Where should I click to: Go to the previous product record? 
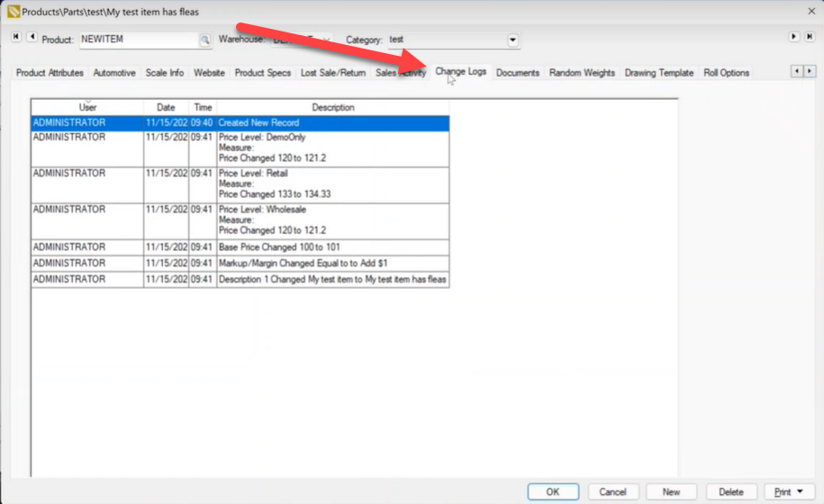tap(32, 37)
